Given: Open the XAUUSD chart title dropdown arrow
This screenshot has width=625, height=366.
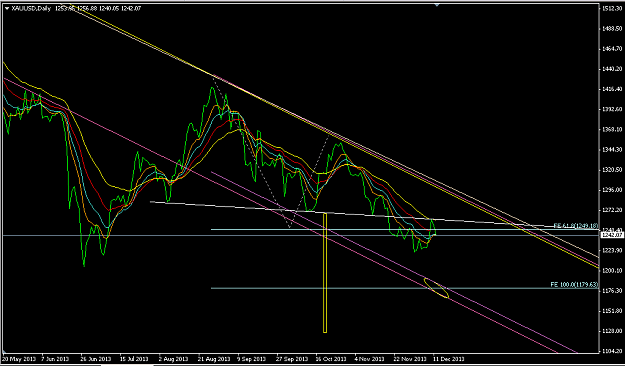Looking at the screenshot, I should point(6,8).
